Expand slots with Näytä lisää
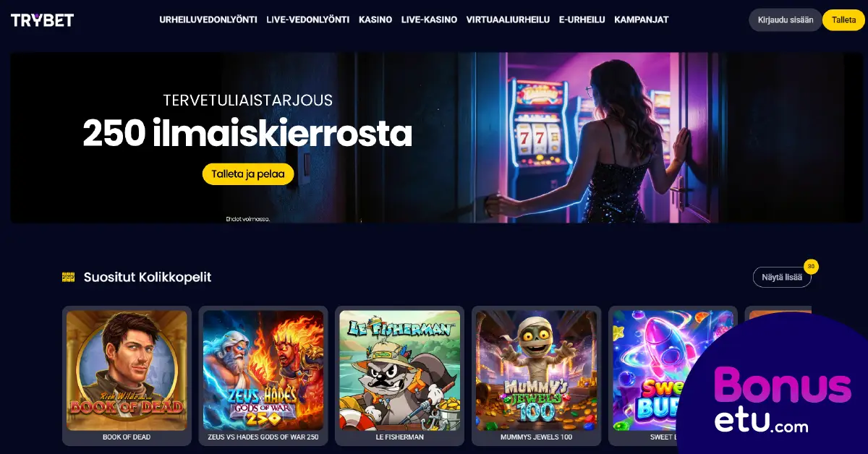 (782, 277)
